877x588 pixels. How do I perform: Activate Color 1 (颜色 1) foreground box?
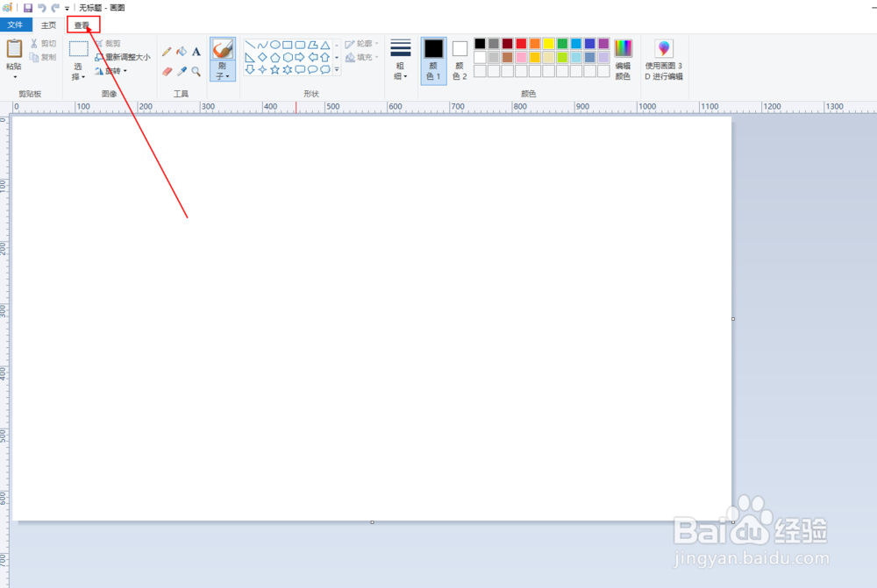[433, 60]
